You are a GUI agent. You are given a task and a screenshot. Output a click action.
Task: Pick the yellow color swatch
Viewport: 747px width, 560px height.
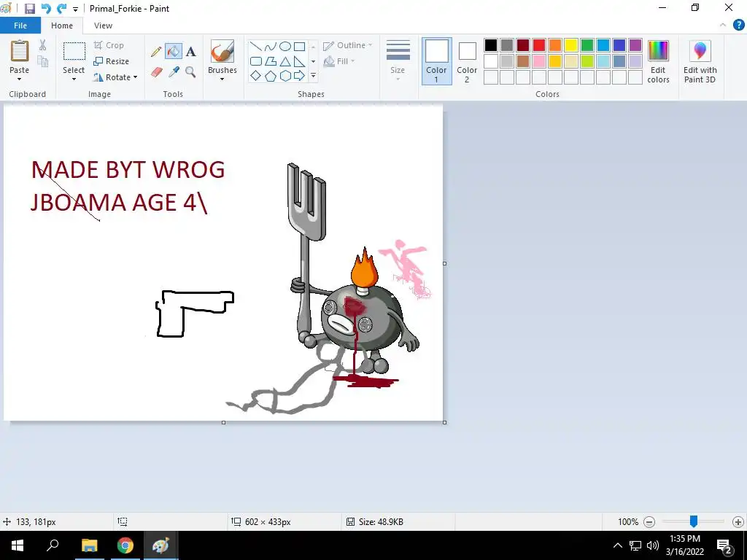[x=571, y=45]
